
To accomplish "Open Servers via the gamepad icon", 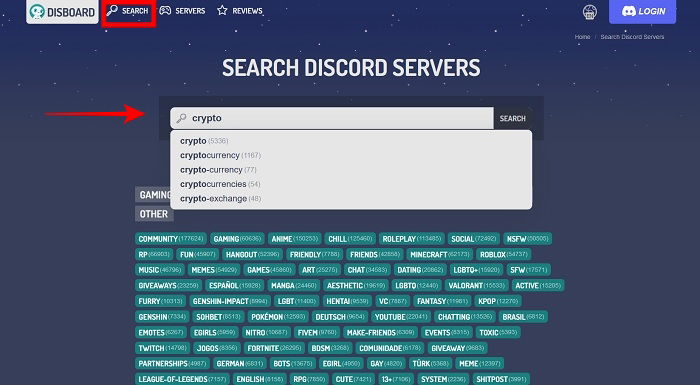I will coord(165,11).
